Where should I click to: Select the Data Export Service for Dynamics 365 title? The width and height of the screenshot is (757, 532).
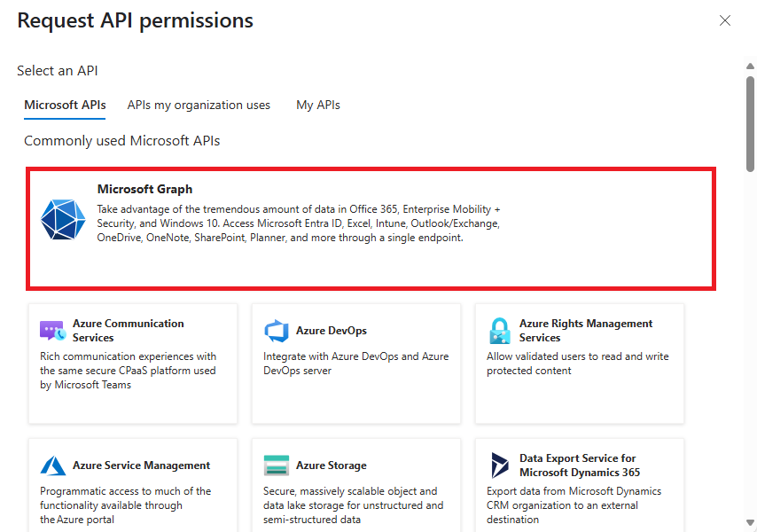(580, 465)
